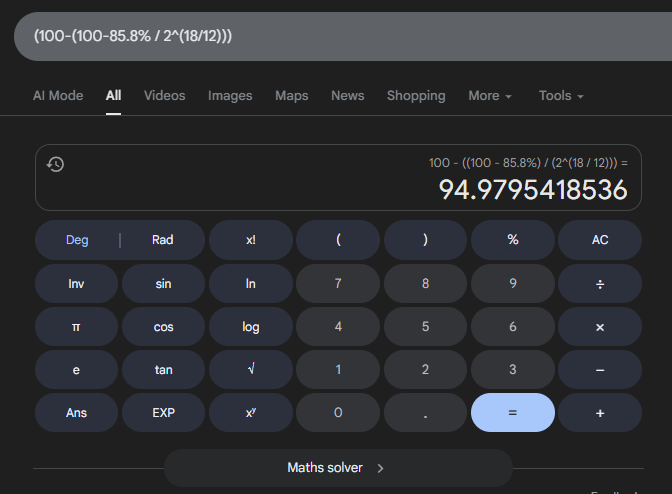Click digit 1 on the keypad
Screen dimensions: 672x494
click(338, 370)
